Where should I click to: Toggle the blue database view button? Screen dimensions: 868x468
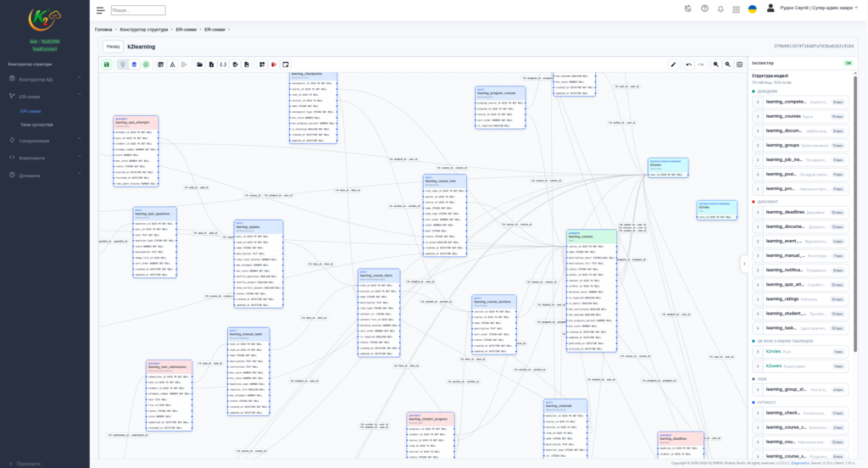[x=134, y=64]
